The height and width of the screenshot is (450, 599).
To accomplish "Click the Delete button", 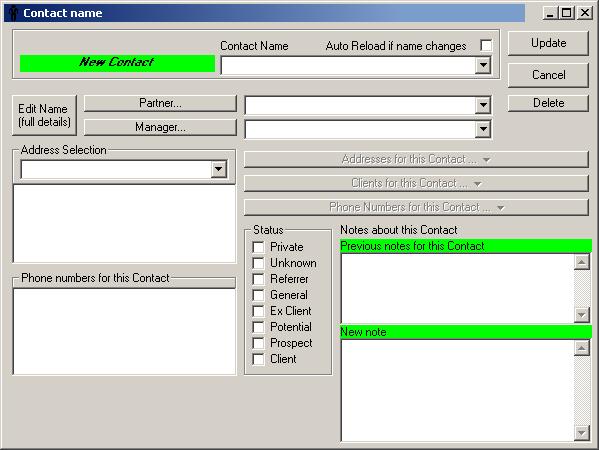I will coord(548,103).
